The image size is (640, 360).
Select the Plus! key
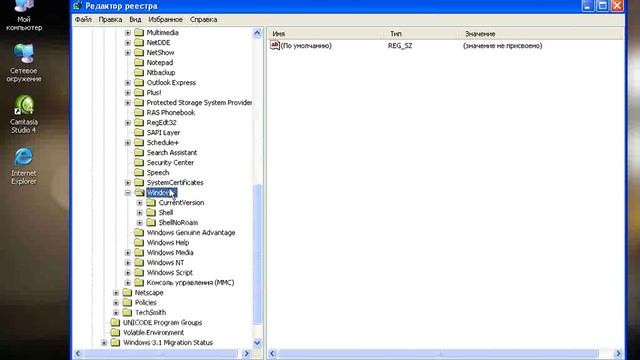tap(154, 93)
